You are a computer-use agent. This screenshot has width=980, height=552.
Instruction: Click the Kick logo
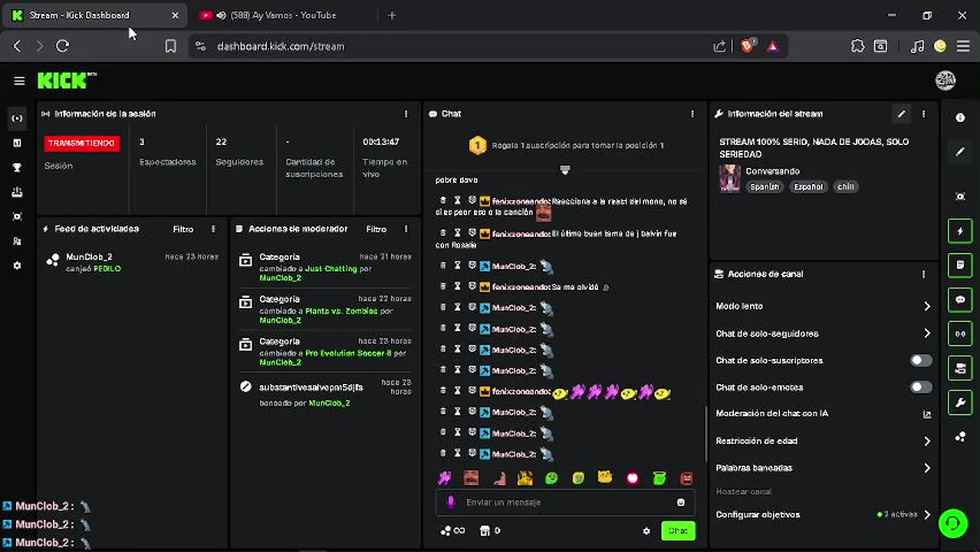67,80
